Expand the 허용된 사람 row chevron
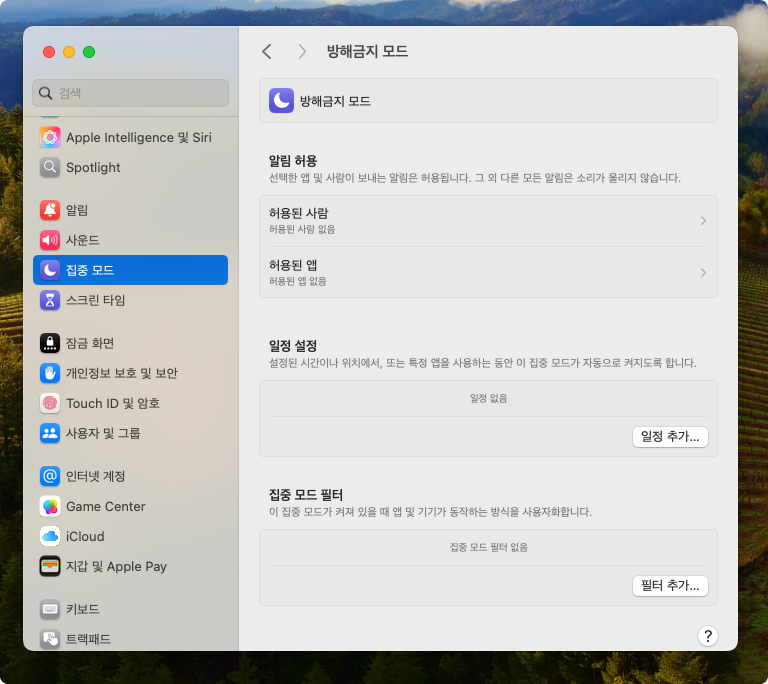The image size is (768, 684). [703, 221]
